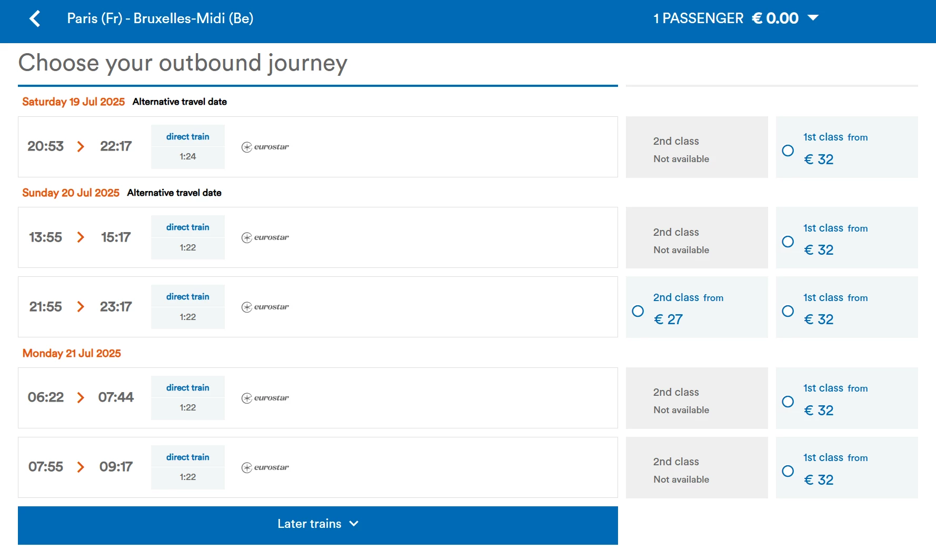Click the 22:17 arrival time

tap(116, 146)
